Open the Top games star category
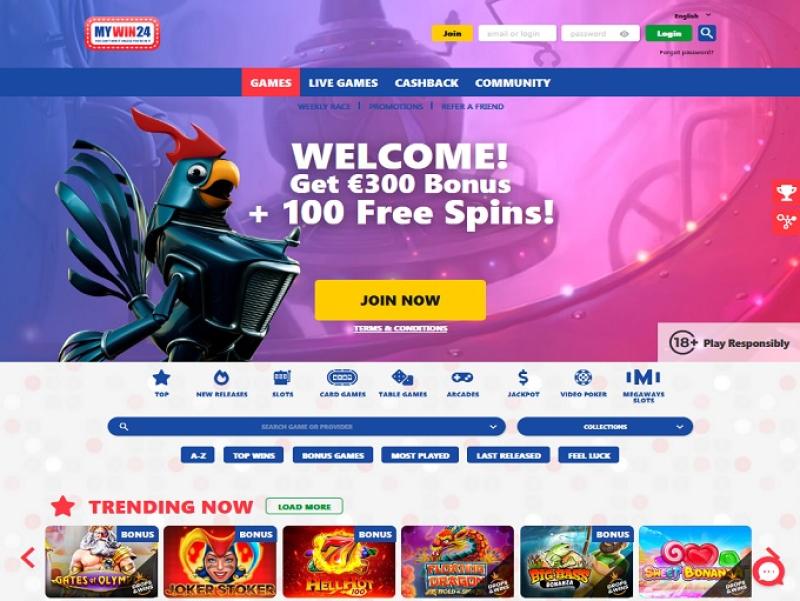 (161, 378)
